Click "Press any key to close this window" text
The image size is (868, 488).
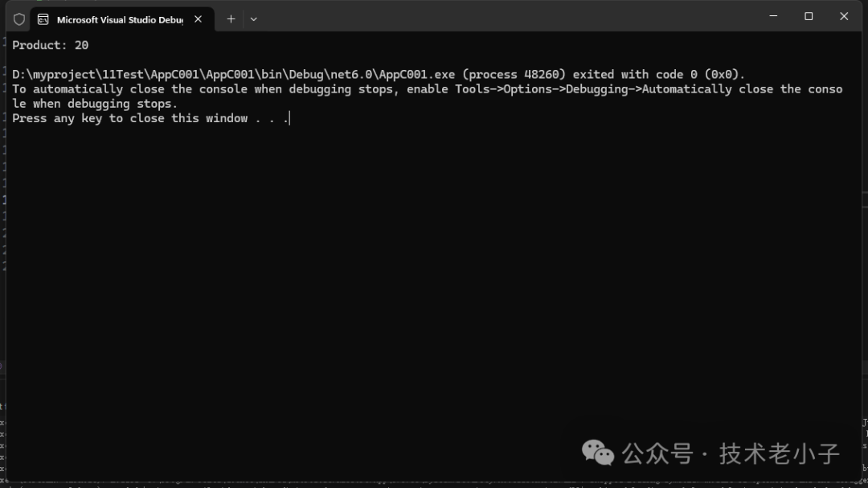click(x=130, y=118)
